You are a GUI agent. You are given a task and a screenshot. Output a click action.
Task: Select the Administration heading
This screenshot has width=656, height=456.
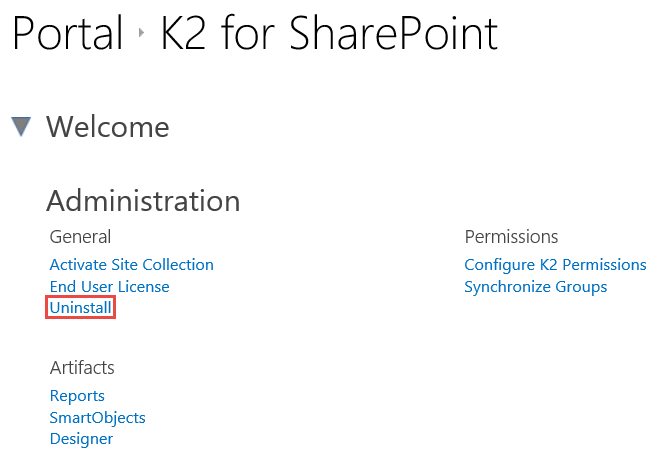click(143, 200)
